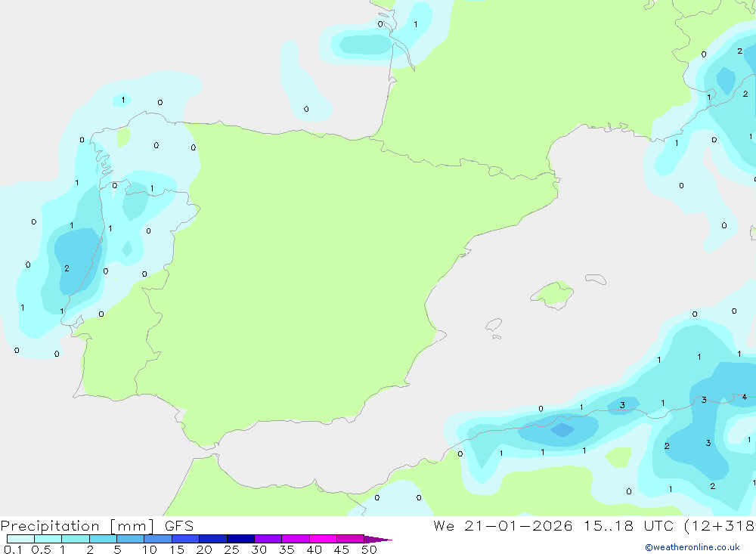Open the weatheronline.co.uk credit link
The height and width of the screenshot is (554, 756).
[692, 547]
